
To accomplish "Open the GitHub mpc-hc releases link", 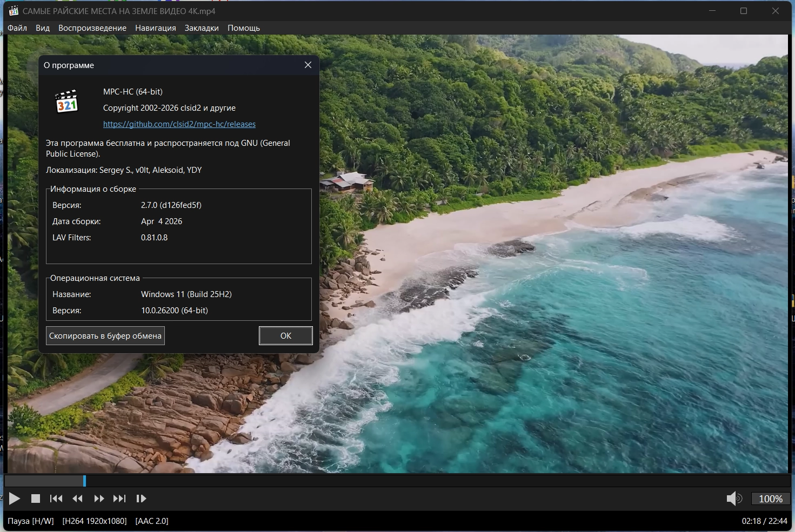I will click(179, 124).
